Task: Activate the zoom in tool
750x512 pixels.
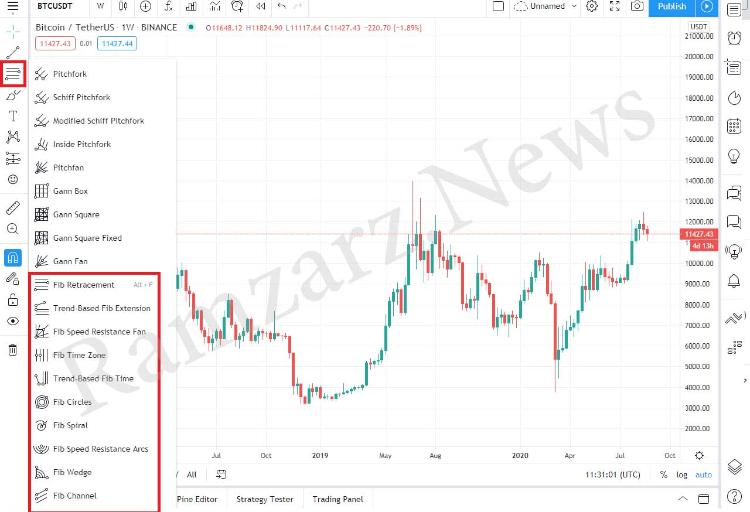Action: pyautogui.click(x=13, y=229)
